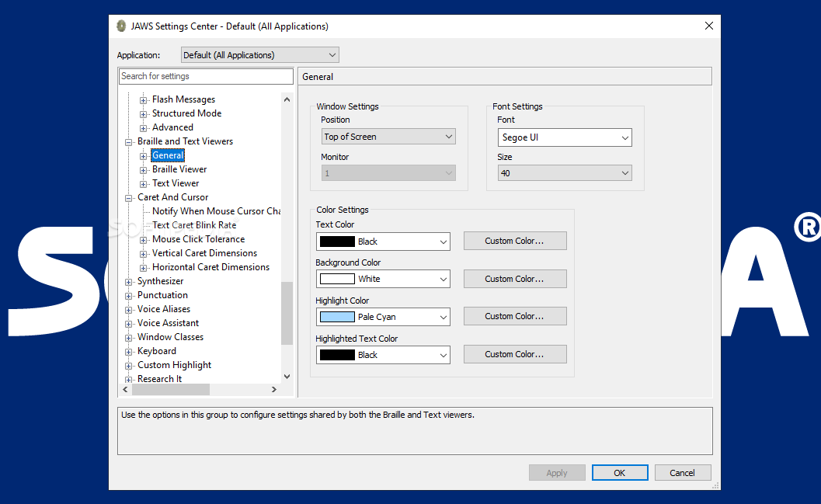Select Vertical Caret Dimensions item
821x504 pixels.
(204, 253)
